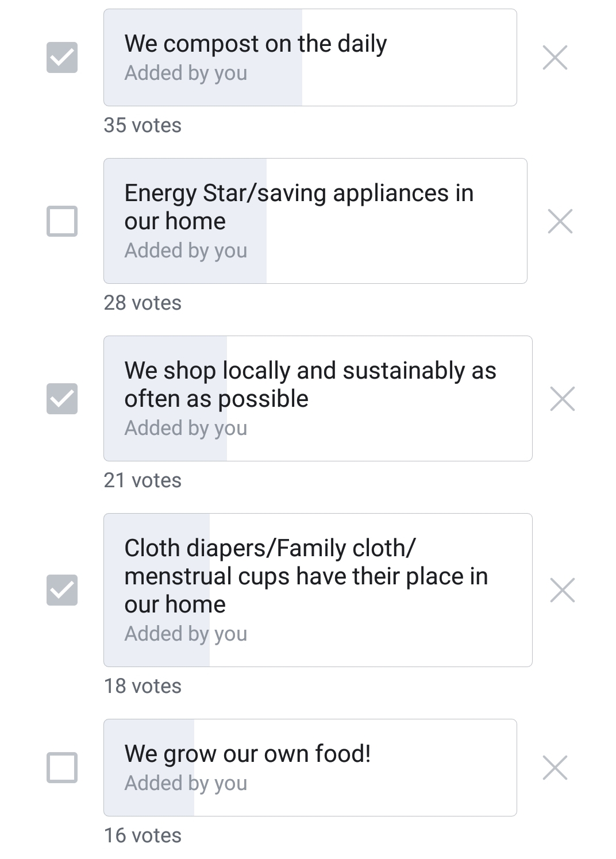
Task: Check the Energy Star appliances checkbox
Action: (62, 221)
